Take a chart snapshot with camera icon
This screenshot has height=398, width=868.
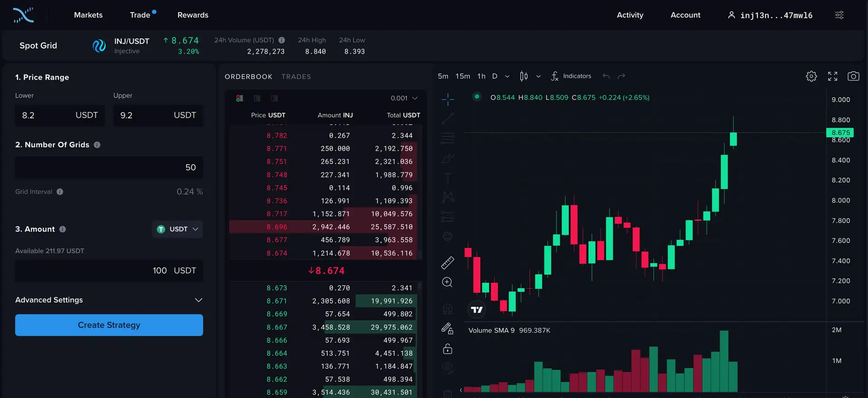853,76
